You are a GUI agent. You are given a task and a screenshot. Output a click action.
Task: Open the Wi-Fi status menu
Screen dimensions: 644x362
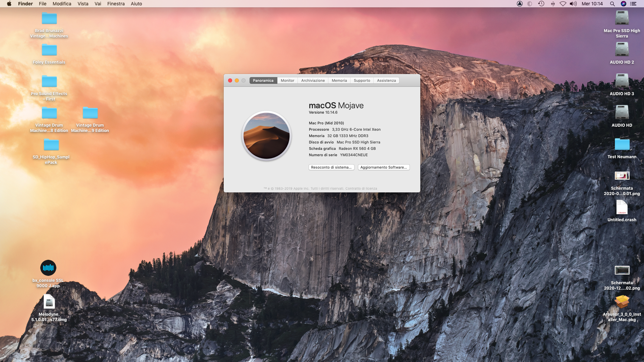point(563,4)
